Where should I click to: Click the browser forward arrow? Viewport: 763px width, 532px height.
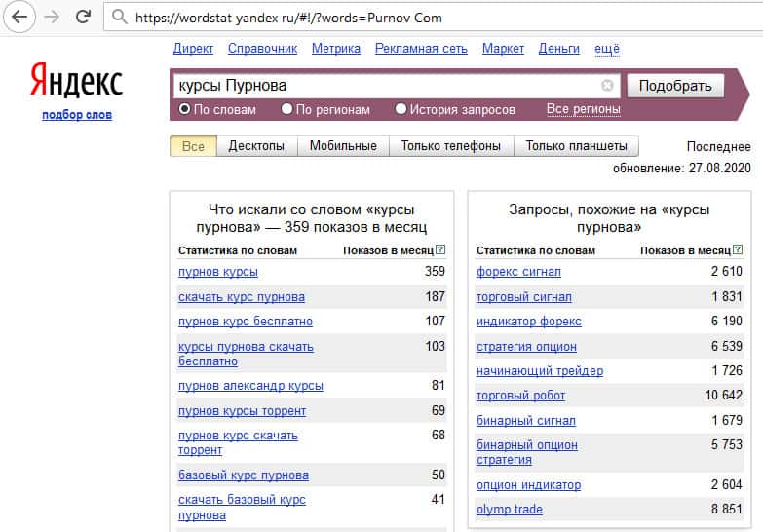tap(51, 18)
